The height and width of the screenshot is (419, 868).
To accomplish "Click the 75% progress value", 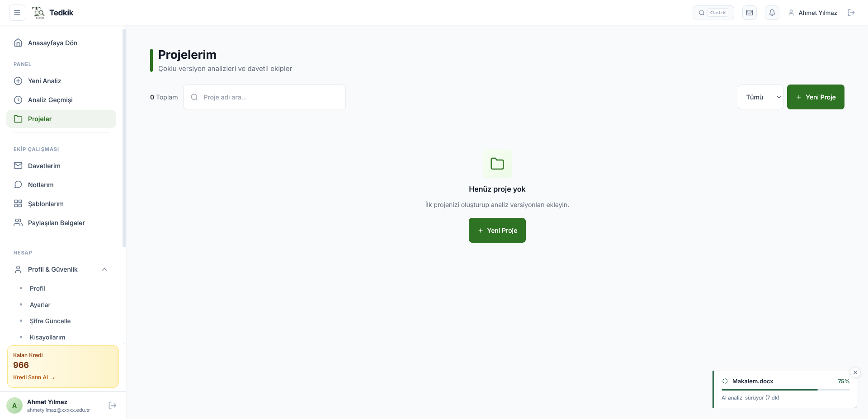I will click(844, 381).
